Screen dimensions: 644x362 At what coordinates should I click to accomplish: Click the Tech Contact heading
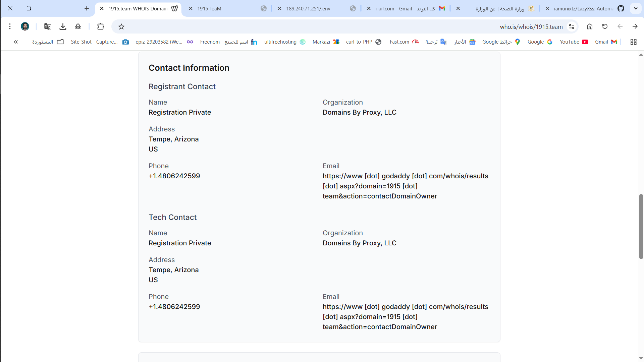[172, 217]
